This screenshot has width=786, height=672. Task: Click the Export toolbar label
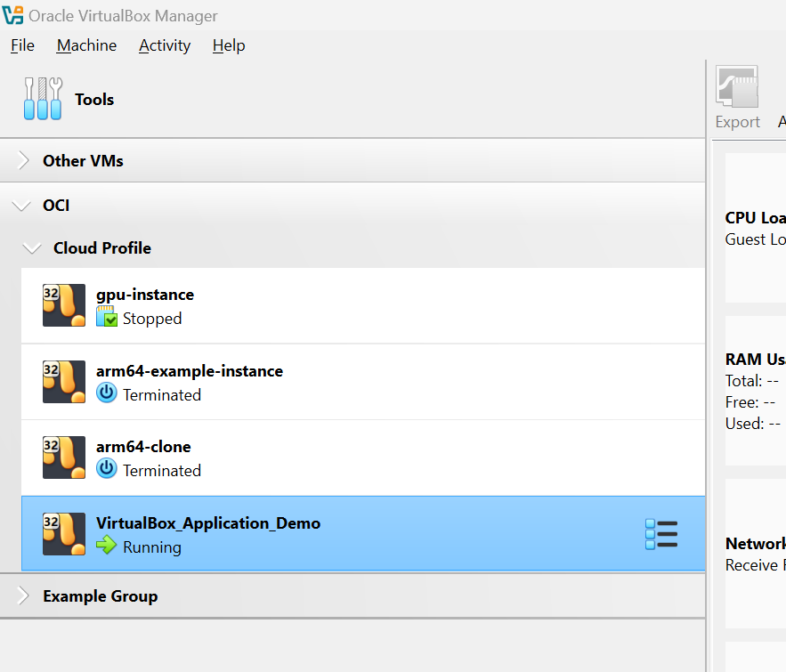(x=737, y=122)
